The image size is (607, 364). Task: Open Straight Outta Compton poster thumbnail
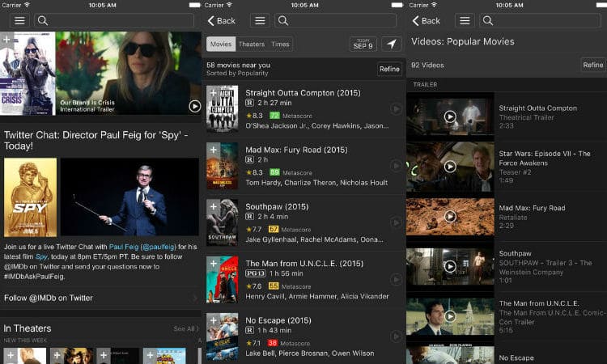[x=223, y=109]
